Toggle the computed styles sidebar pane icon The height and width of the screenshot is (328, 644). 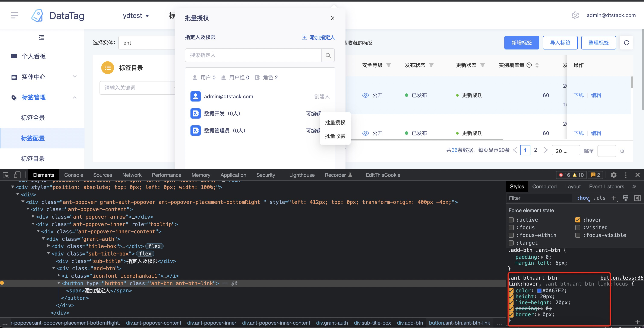(x=637, y=198)
